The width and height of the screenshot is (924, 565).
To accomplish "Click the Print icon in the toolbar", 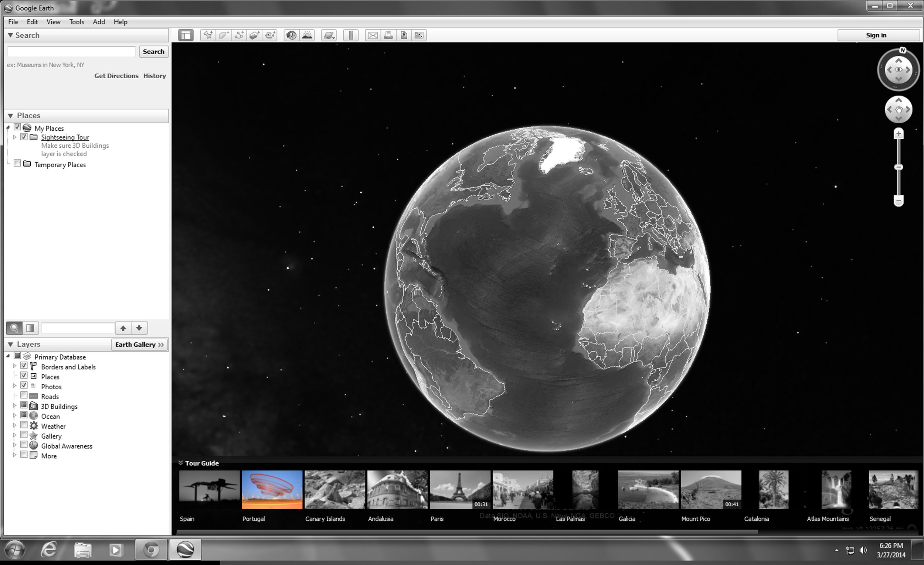I will (x=388, y=35).
